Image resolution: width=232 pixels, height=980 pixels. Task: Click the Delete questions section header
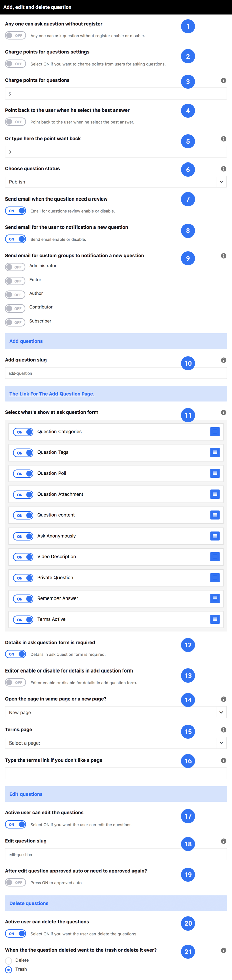116,903
